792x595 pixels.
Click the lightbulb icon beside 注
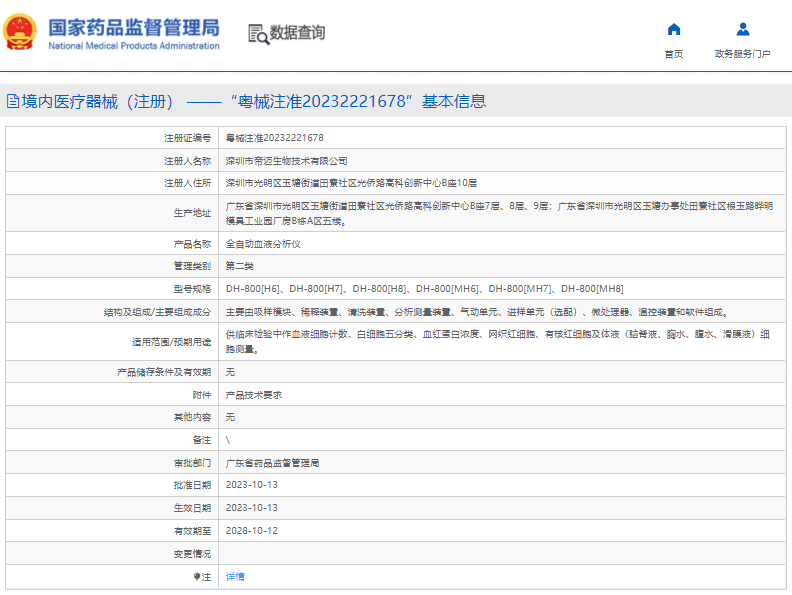197,576
